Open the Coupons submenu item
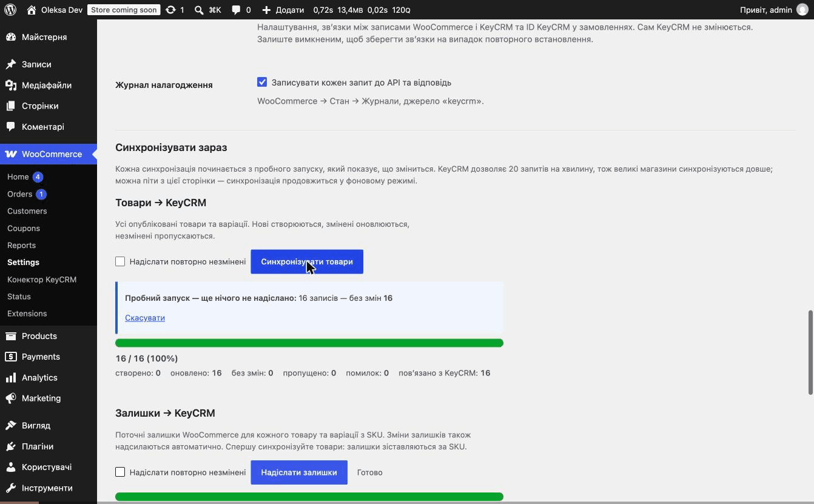 pos(24,228)
